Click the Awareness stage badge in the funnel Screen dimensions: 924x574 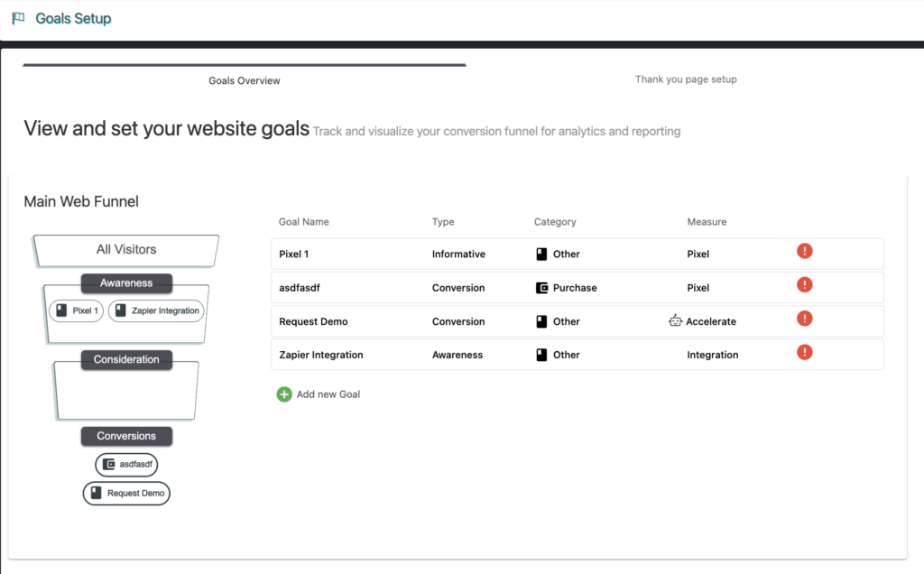[x=126, y=282]
